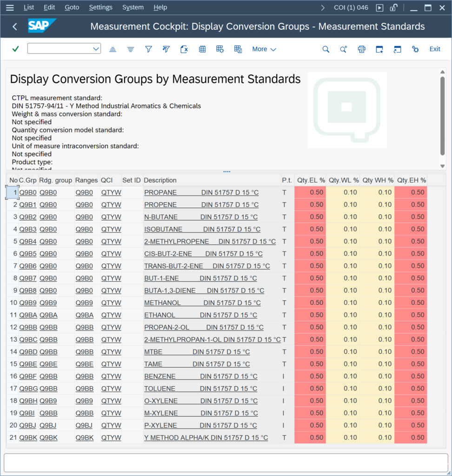Select row number 1 cell
This screenshot has width=452, height=476.
click(13, 192)
